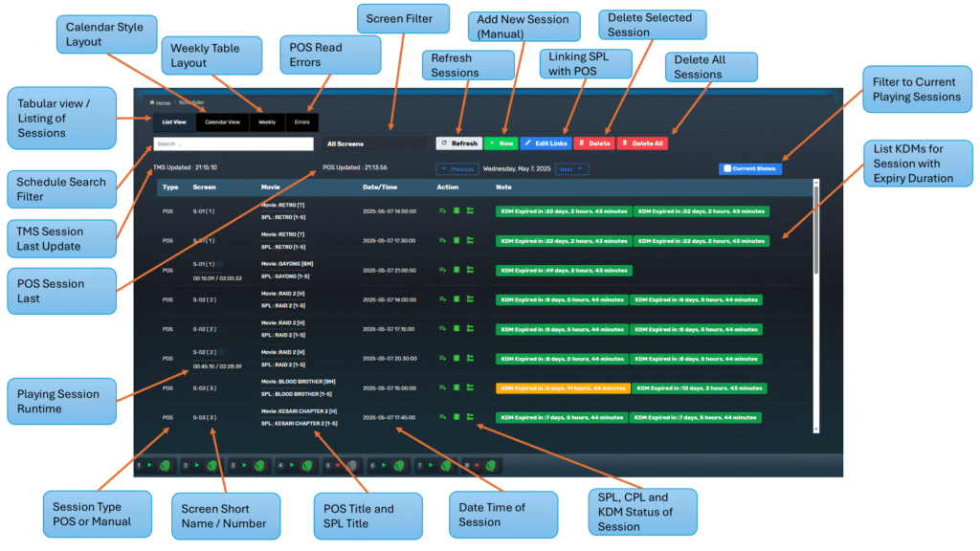Viewport: 980px width, 551px height.
Task: Click screen 5 status icon in bottom bar
Action: [351, 466]
